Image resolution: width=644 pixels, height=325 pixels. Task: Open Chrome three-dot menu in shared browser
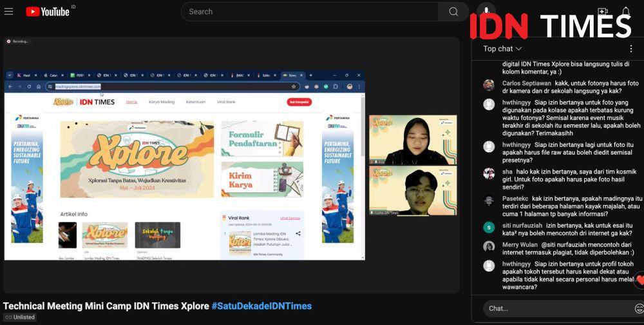pos(359,87)
